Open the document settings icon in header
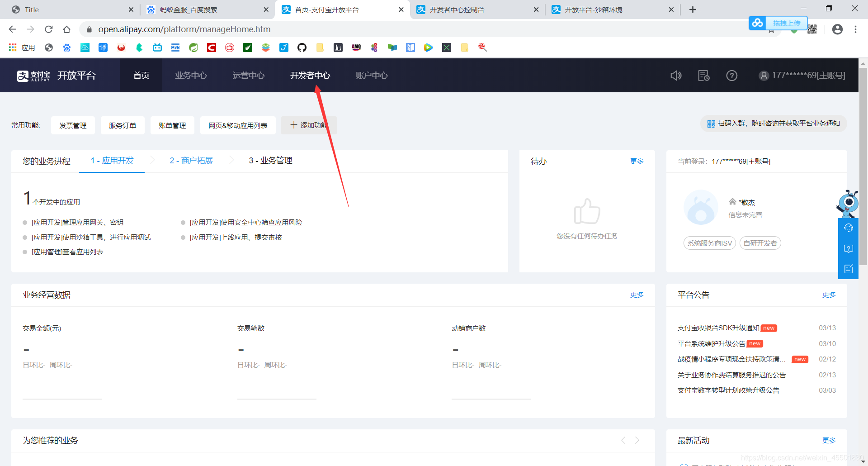This screenshot has width=868, height=466. (x=704, y=76)
